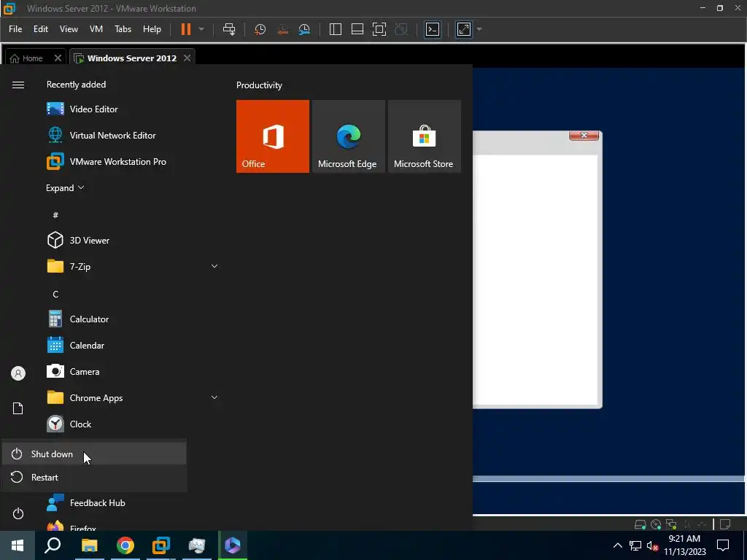Expand the Chrome Apps folder chevron
The image size is (747, 560).
pyautogui.click(x=214, y=397)
